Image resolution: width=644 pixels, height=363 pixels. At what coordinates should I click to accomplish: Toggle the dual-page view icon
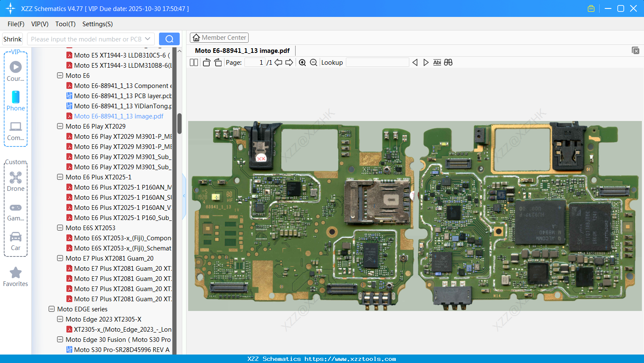(x=194, y=63)
